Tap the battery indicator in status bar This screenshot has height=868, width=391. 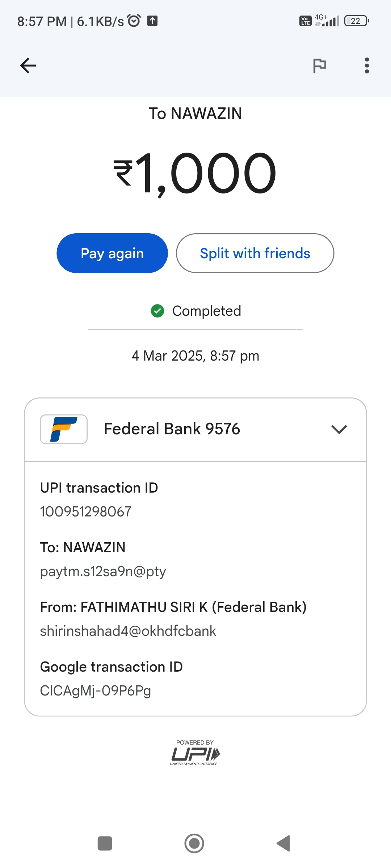click(x=357, y=21)
